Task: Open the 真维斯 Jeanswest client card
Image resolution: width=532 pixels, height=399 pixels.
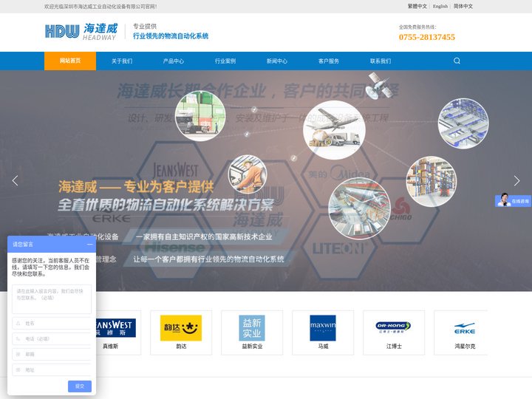Action: click(x=118, y=332)
